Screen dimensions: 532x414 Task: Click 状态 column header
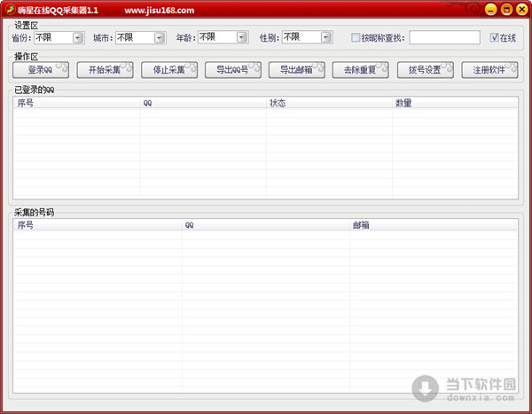tap(329, 103)
